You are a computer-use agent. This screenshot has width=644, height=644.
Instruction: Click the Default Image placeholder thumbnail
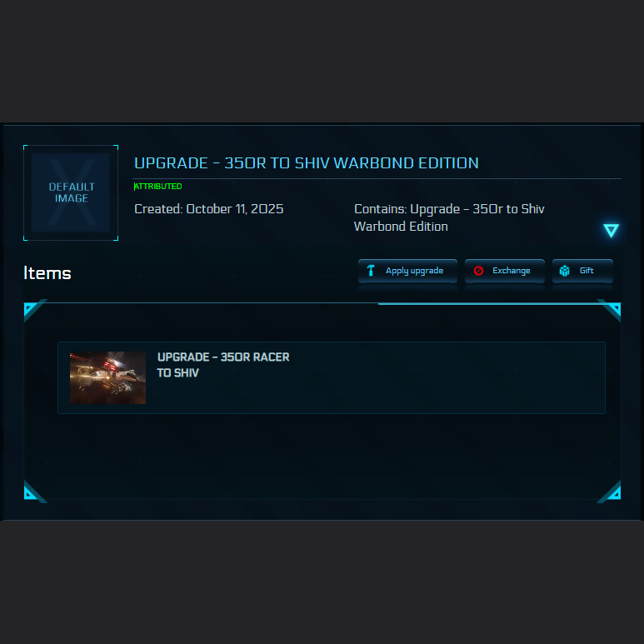tap(71, 192)
